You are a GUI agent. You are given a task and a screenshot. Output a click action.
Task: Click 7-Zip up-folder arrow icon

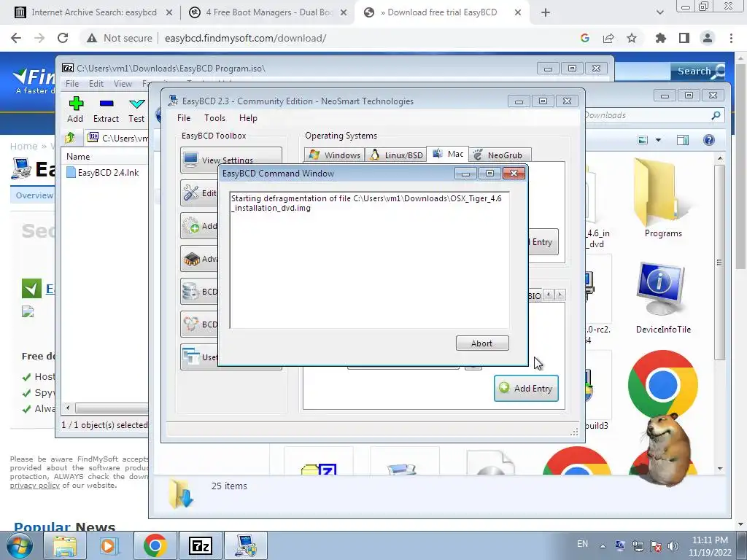[x=70, y=138]
